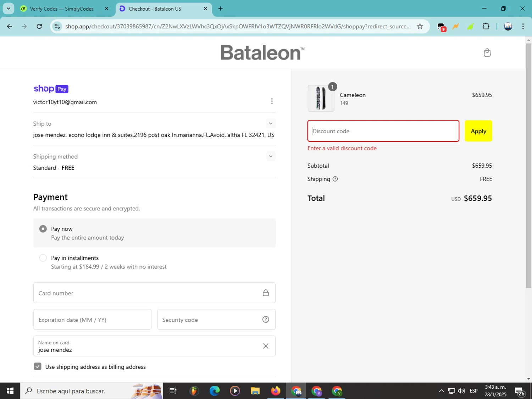Click the orange lightning extension icon
Screen dimensions: 532x399
click(456, 26)
